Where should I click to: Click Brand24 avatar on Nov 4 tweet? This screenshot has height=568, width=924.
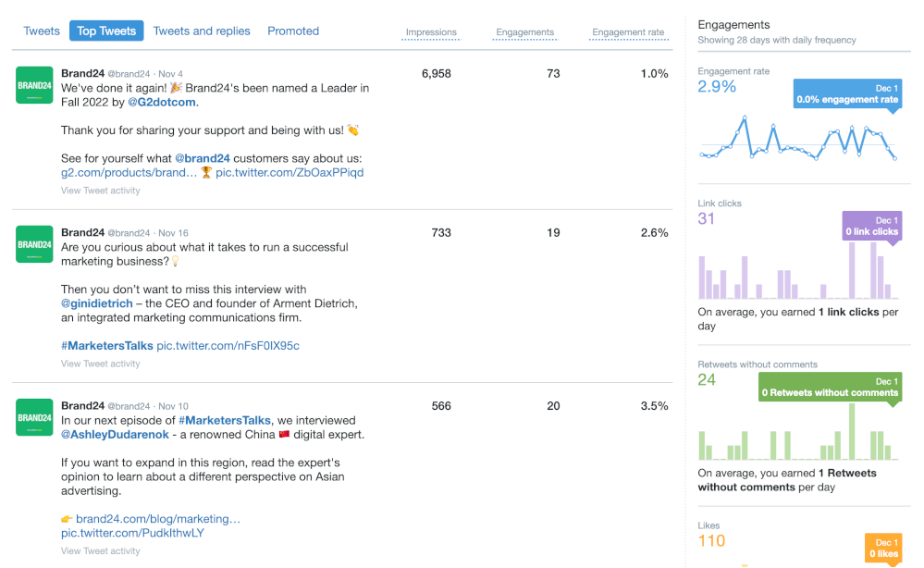click(x=34, y=85)
